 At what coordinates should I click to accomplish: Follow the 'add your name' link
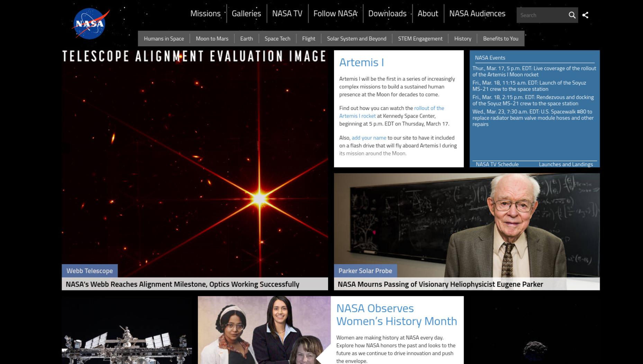(x=369, y=138)
